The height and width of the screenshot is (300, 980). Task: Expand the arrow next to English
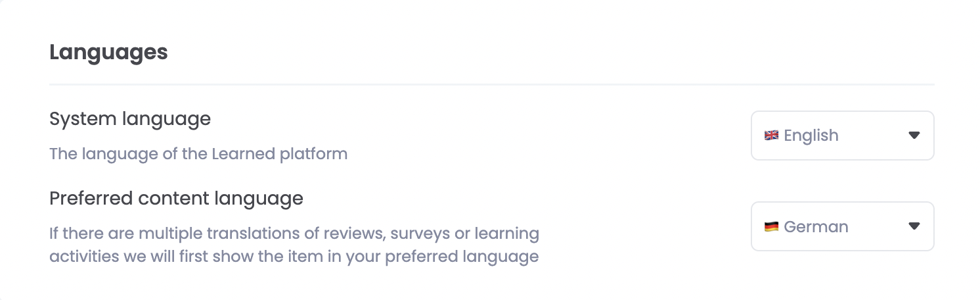point(914,136)
